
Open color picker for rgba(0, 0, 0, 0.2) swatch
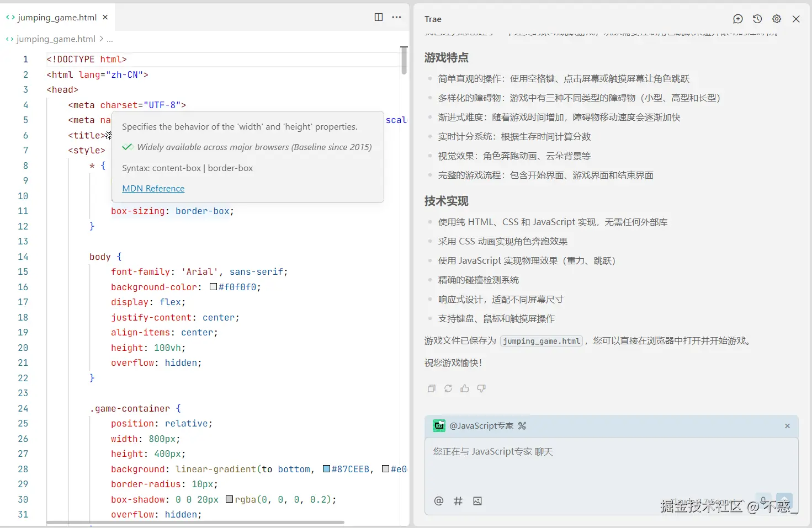click(230, 499)
